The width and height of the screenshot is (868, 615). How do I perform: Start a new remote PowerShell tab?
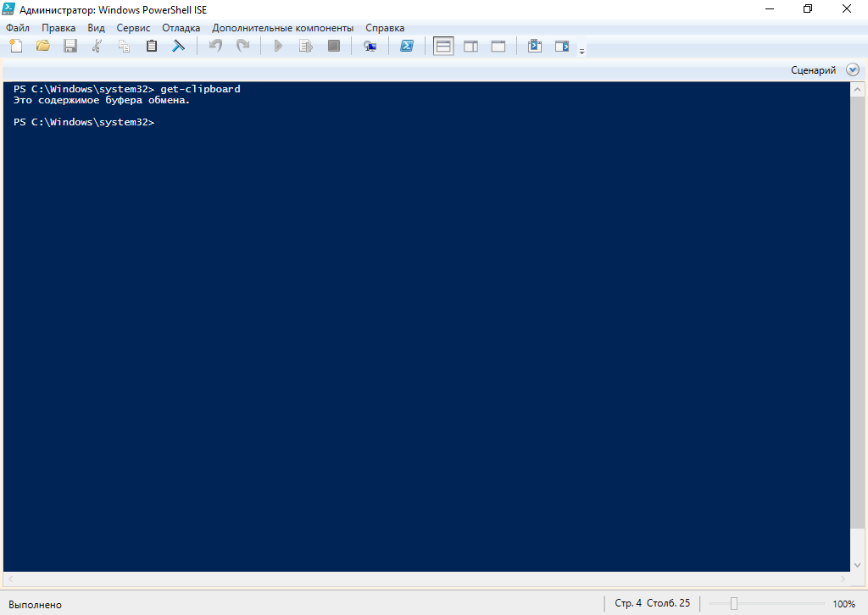pos(370,47)
